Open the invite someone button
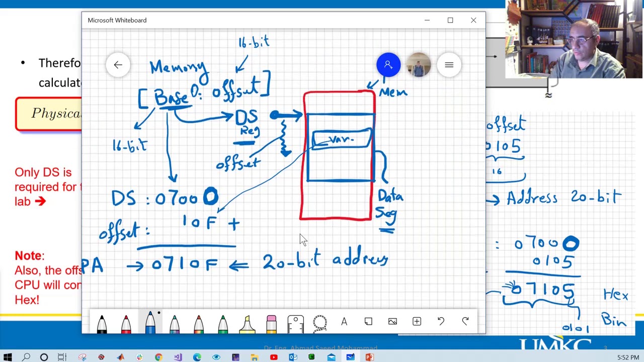 pyautogui.click(x=388, y=65)
